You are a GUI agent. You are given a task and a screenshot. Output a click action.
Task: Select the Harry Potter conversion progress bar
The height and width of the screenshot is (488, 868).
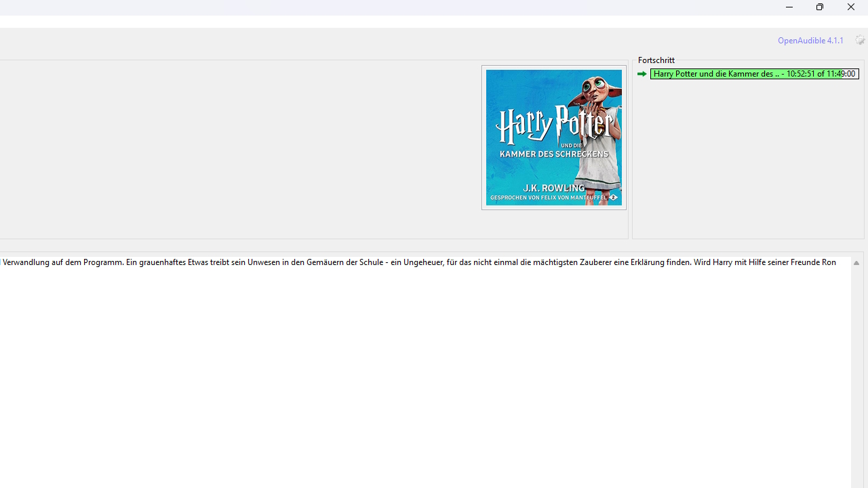pos(754,74)
